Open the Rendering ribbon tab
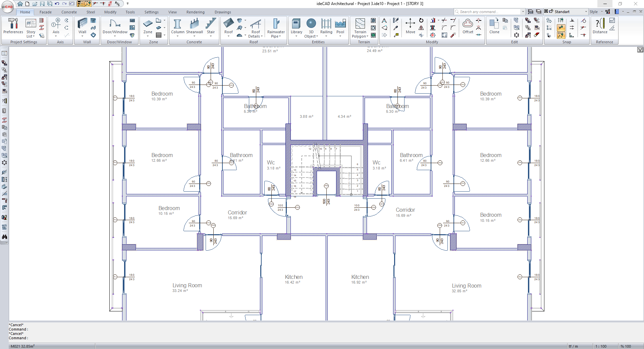This screenshot has width=644, height=349. click(x=195, y=12)
